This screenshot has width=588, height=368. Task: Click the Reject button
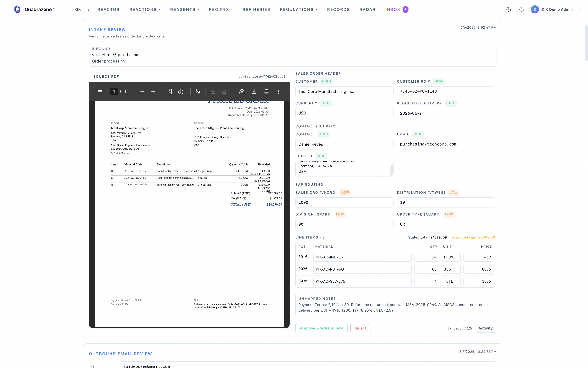[x=360, y=328]
